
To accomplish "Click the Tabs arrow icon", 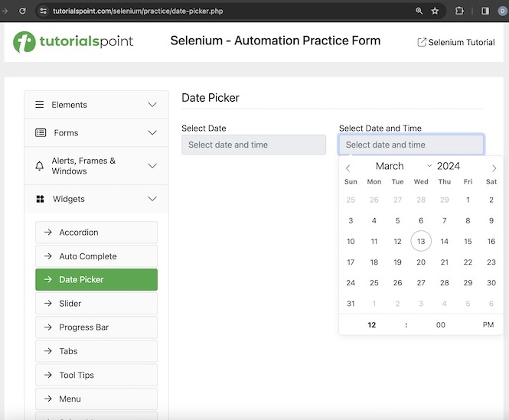I will click(x=48, y=351).
